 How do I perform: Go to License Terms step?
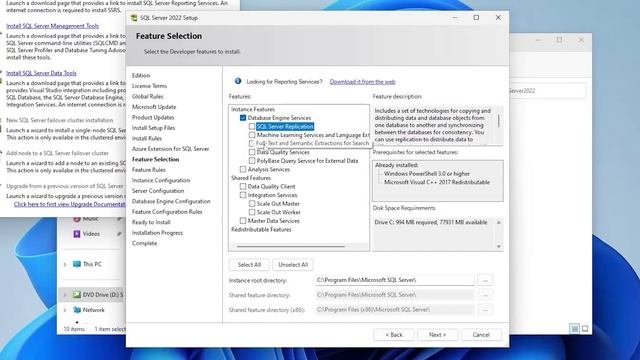(x=149, y=86)
